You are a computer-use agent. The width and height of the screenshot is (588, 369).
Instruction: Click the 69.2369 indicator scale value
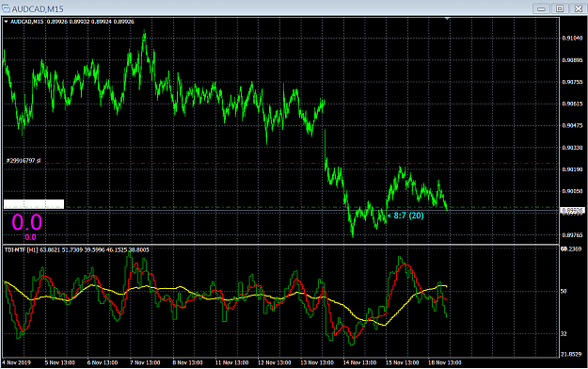(x=571, y=249)
